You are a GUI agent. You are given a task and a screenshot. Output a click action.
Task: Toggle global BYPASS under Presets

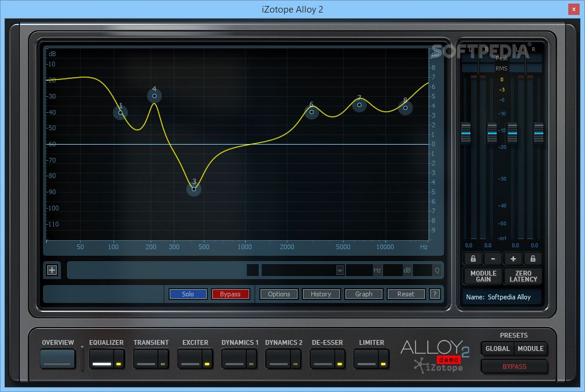click(x=514, y=366)
